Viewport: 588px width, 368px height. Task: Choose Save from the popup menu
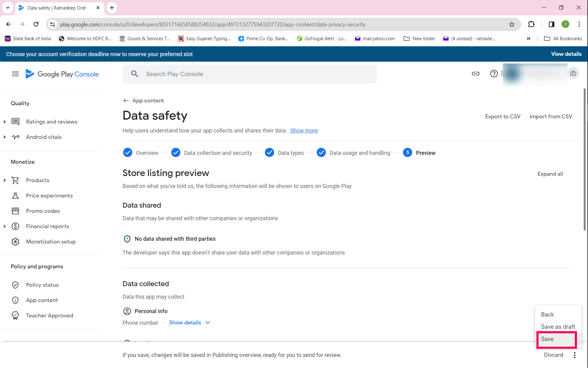click(x=547, y=339)
